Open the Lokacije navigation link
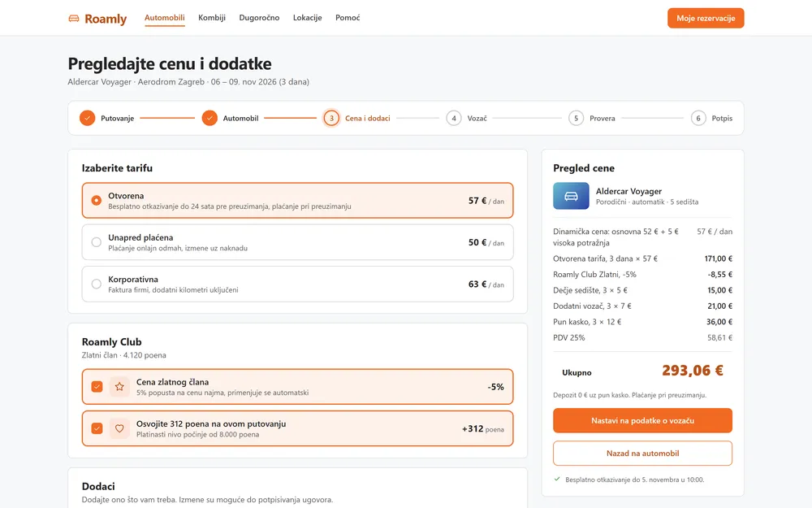812x508 pixels. point(308,18)
